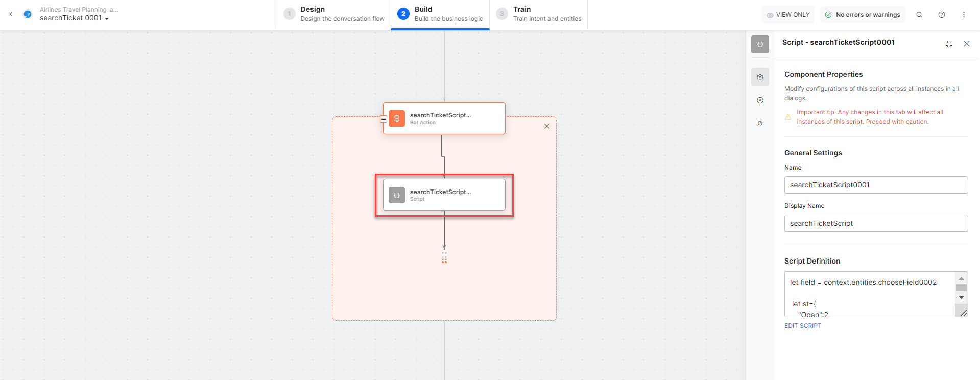Image resolution: width=980 pixels, height=380 pixels.
Task: Click the script braces icon in panel header
Action: pos(760,44)
